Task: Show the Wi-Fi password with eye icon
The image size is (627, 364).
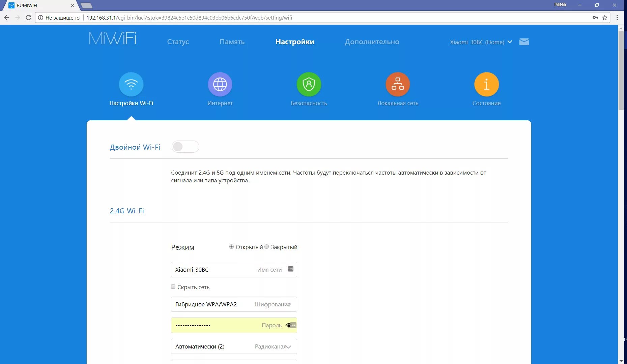Action: (288, 326)
